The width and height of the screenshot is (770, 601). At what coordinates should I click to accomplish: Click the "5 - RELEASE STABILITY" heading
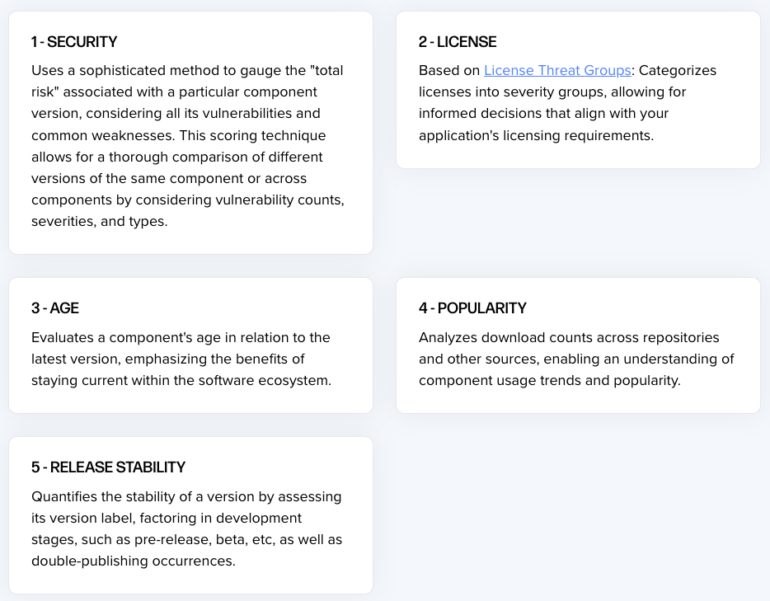pyautogui.click(x=108, y=467)
